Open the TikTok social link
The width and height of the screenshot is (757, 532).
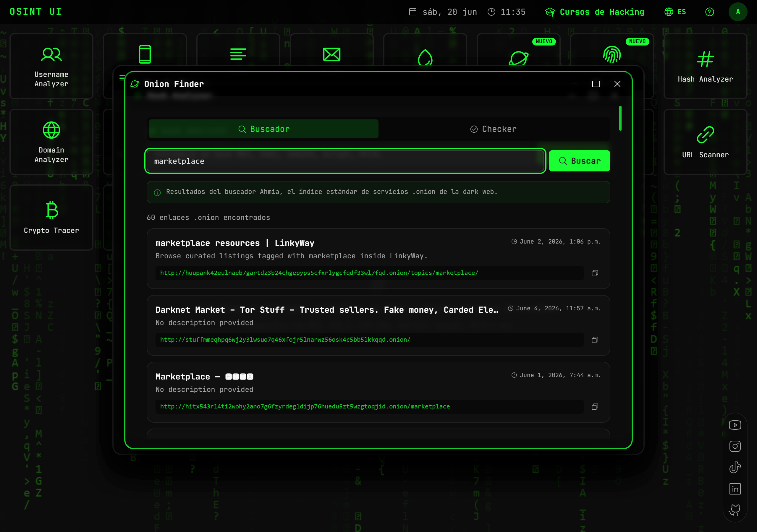pos(735,467)
